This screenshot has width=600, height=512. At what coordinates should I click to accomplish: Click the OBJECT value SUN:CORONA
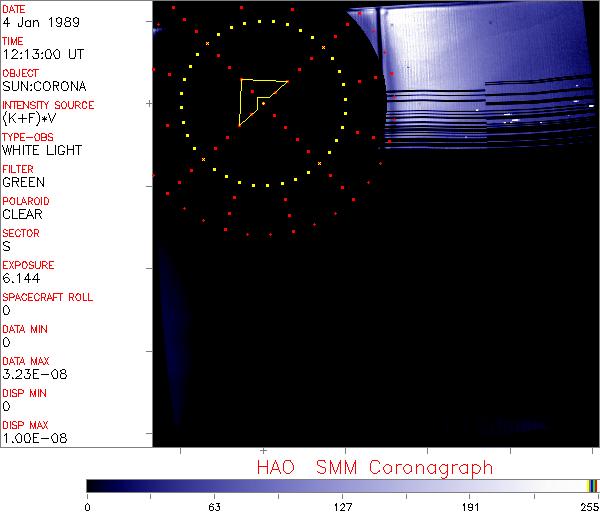pos(42,86)
